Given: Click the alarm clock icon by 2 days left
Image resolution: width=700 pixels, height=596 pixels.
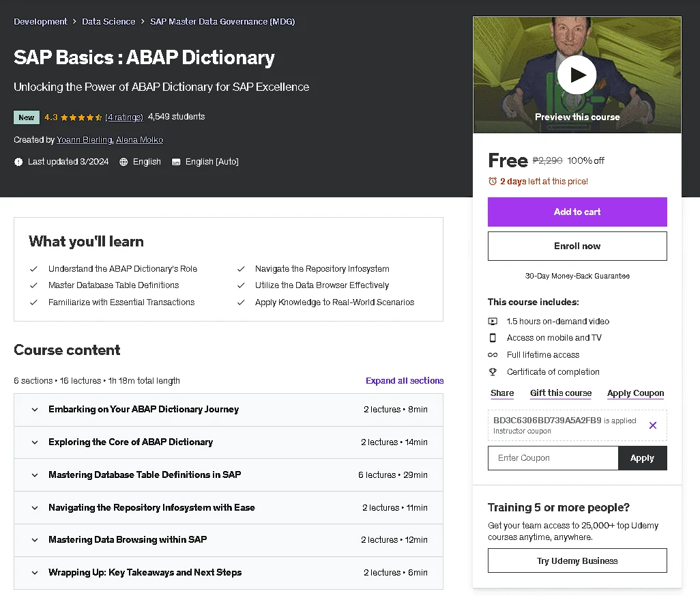Looking at the screenshot, I should tap(493, 182).
